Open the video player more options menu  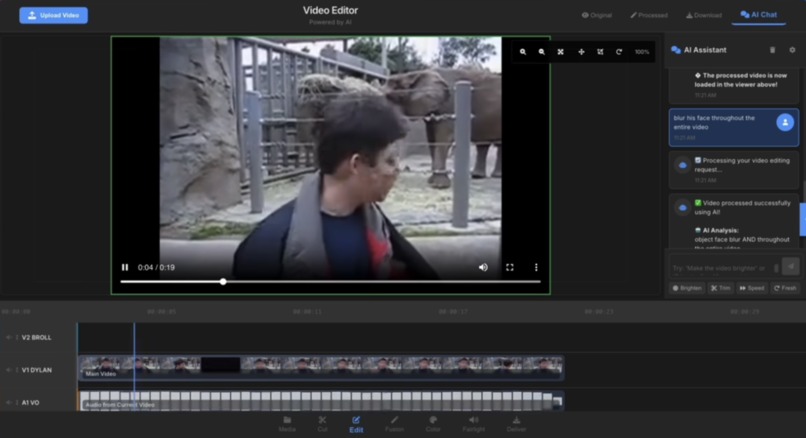click(x=536, y=267)
